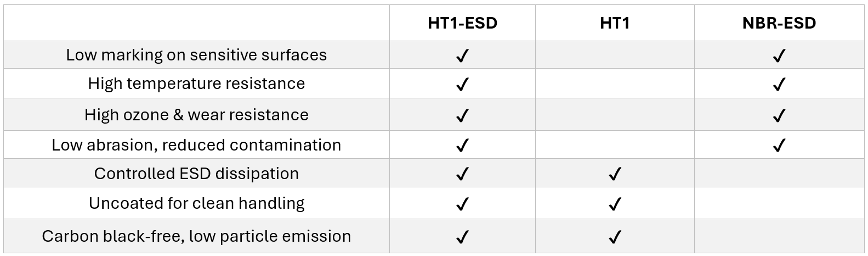Click the NBR-ESD column header

click(779, 23)
